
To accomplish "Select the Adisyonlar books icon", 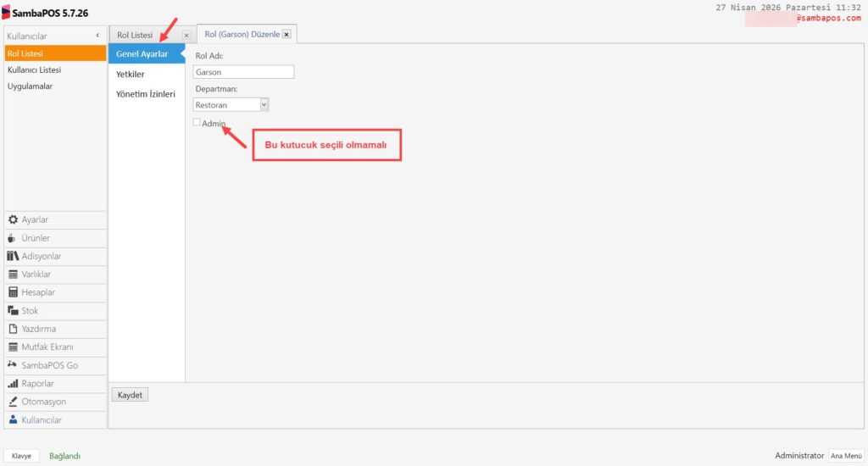I will [13, 256].
